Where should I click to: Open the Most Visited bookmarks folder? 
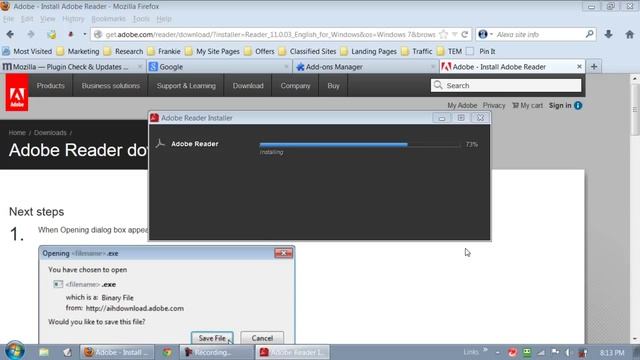[x=27, y=51]
